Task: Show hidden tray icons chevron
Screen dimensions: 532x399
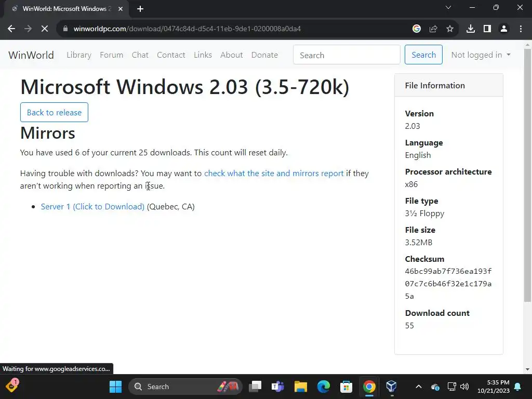Action: pos(419,387)
